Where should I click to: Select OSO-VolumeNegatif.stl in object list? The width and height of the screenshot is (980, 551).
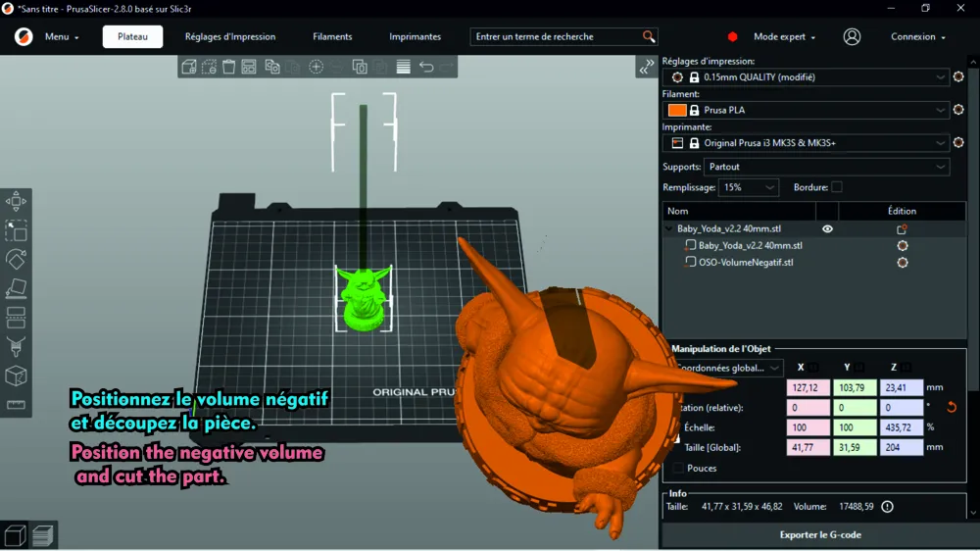coord(746,263)
